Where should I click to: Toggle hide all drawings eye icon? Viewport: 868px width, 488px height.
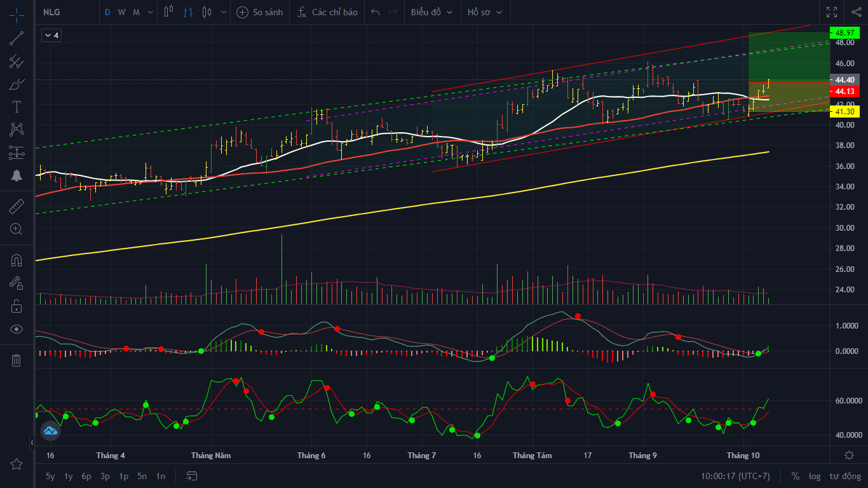(17, 329)
